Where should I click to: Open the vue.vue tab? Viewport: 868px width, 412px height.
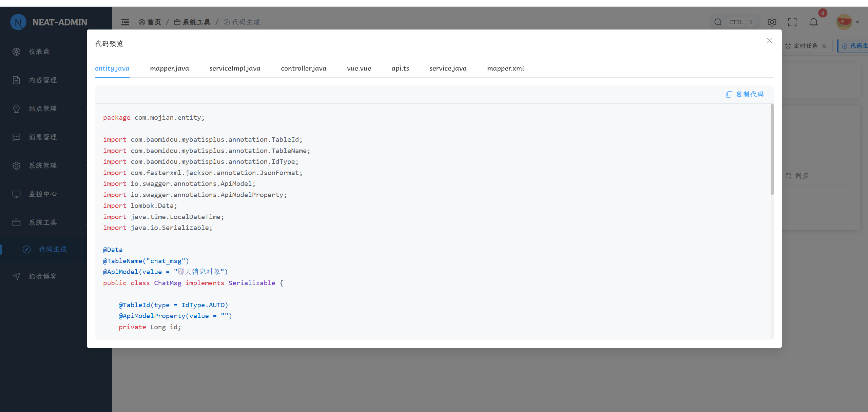pos(359,68)
